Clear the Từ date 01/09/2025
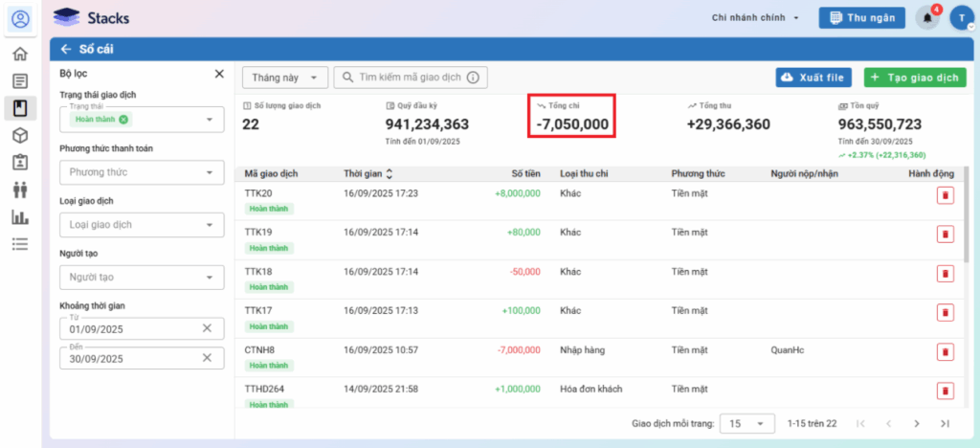The width and height of the screenshot is (980, 448). tap(207, 328)
